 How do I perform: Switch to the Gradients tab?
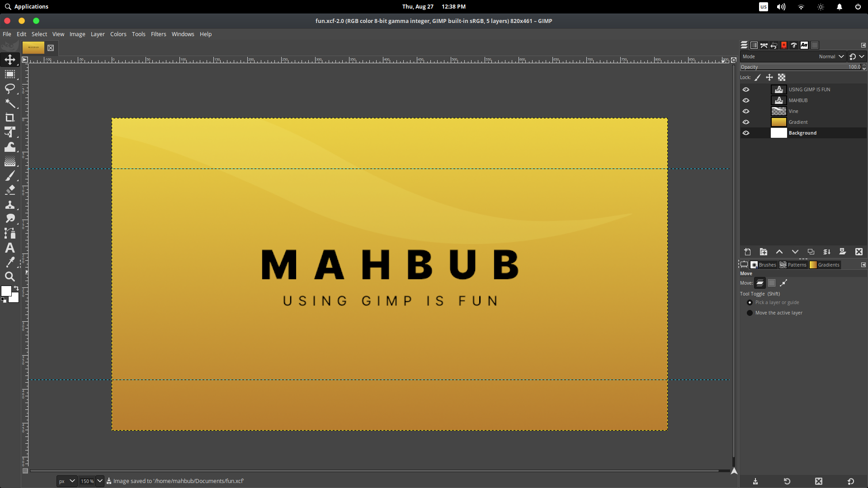click(x=825, y=265)
